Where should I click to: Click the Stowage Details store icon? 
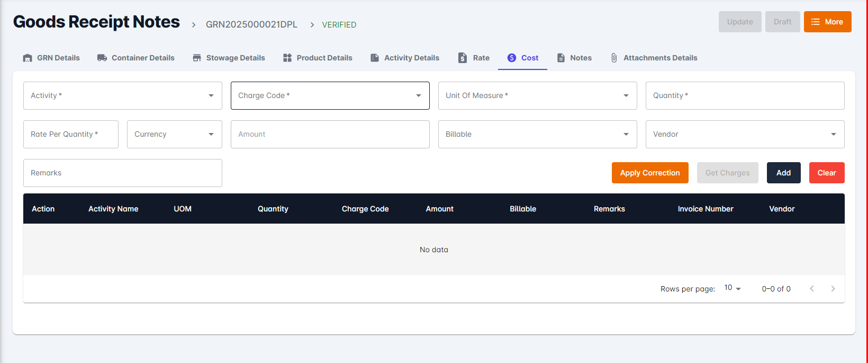point(197,58)
